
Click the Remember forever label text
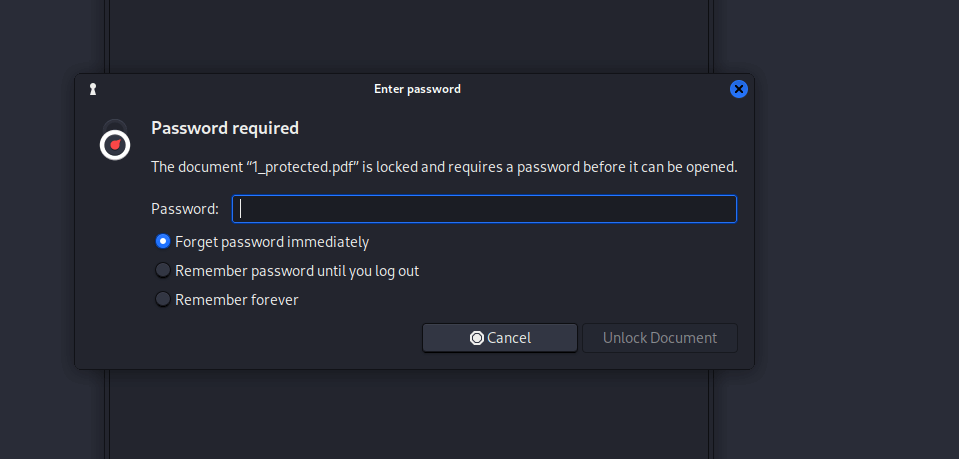point(237,300)
